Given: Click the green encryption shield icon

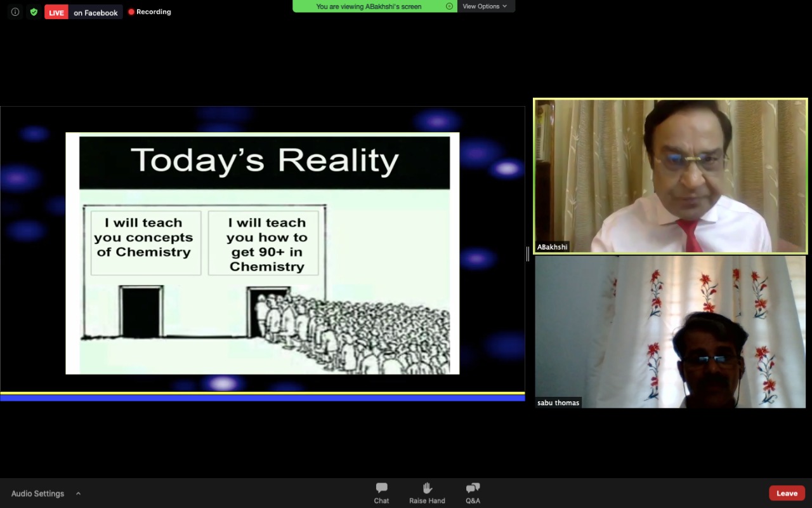Looking at the screenshot, I should point(34,12).
